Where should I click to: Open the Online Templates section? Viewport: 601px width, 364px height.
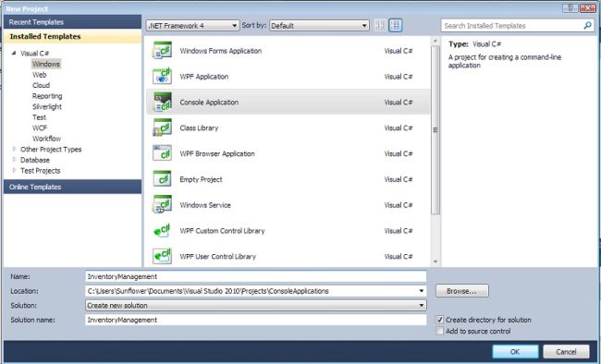click(x=72, y=187)
